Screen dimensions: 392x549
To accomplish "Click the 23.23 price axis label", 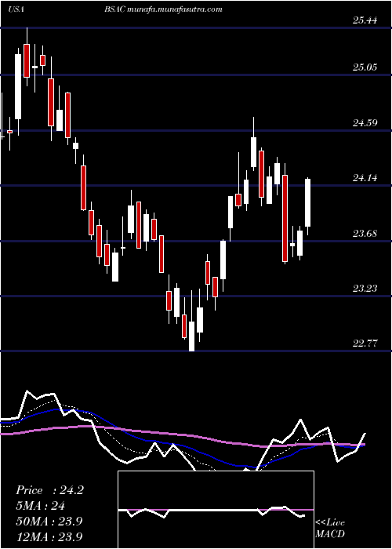I will tap(365, 288).
